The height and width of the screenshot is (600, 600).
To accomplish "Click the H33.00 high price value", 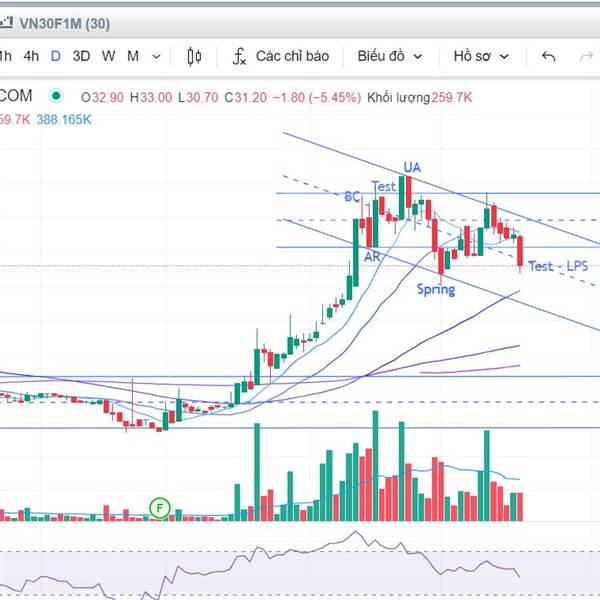I will tap(151, 98).
